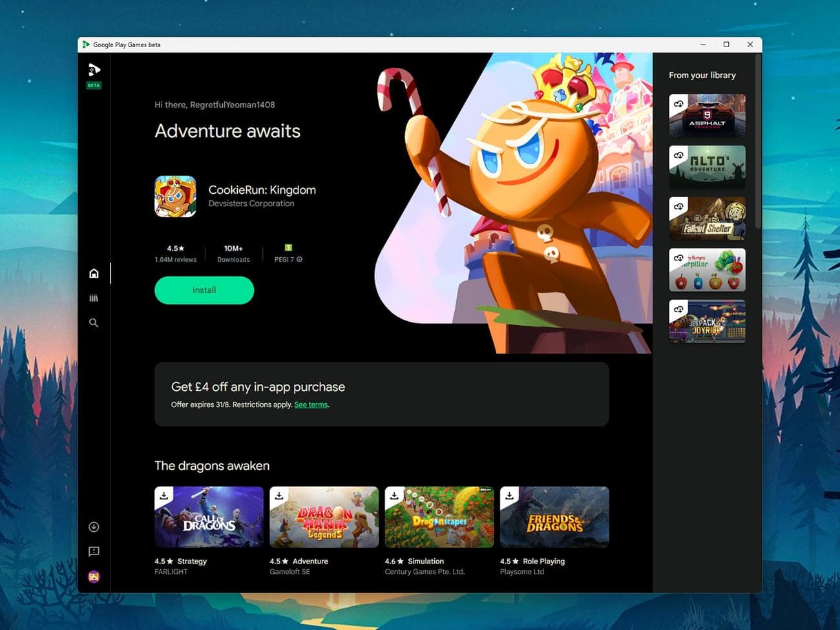Go to the Home tab in the sidebar
The width and height of the screenshot is (840, 630).
94,273
